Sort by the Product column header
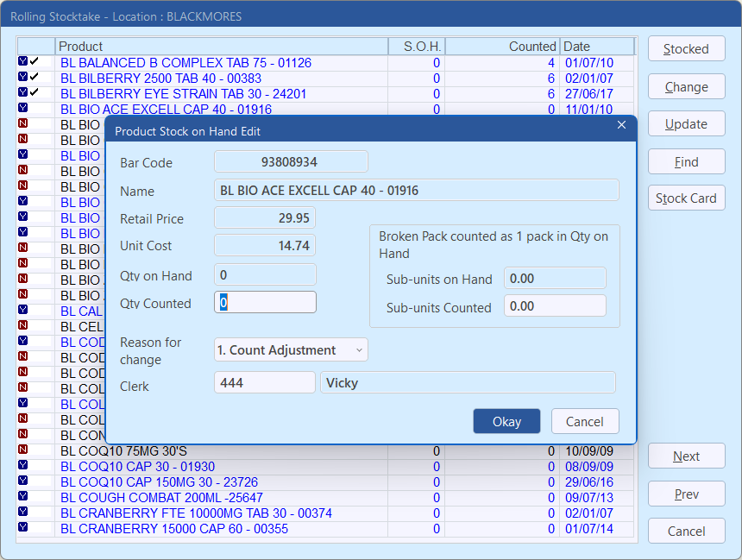 pos(221,47)
